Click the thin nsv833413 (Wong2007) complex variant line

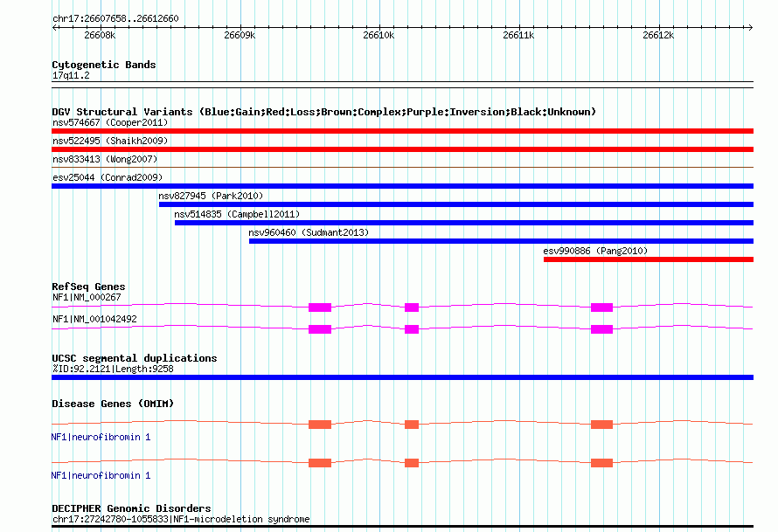pos(402,168)
